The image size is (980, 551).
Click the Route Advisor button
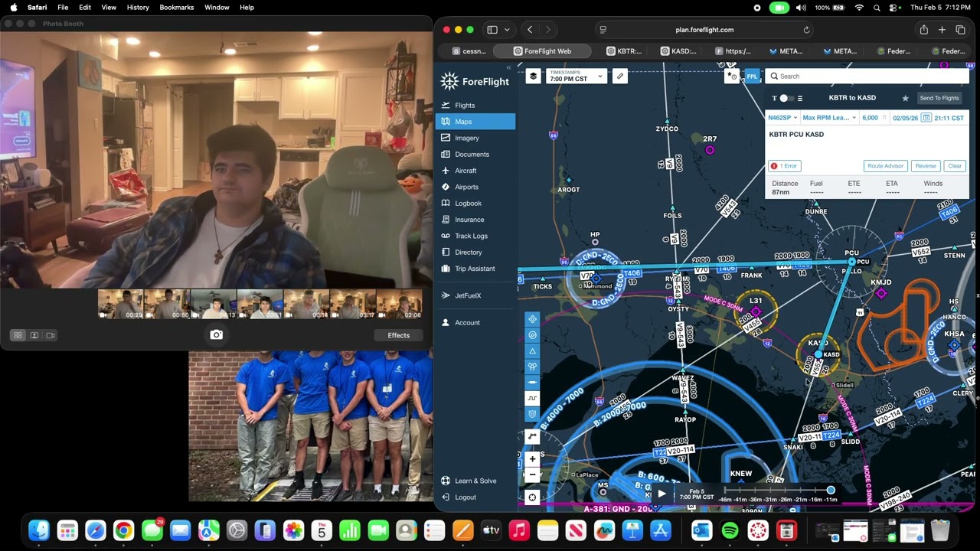click(x=885, y=166)
